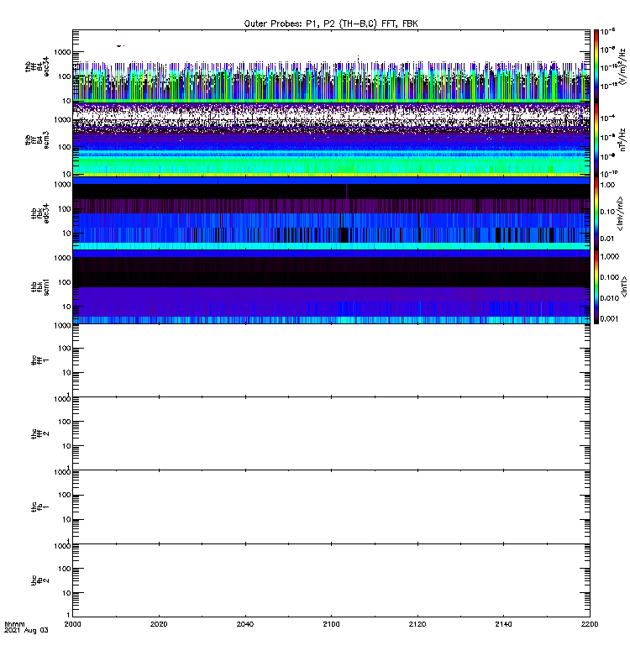Click the 'thb fbk scm1' y-axis label
Image resolution: width=630 pixels, height=672 pixels.
[x=40, y=286]
